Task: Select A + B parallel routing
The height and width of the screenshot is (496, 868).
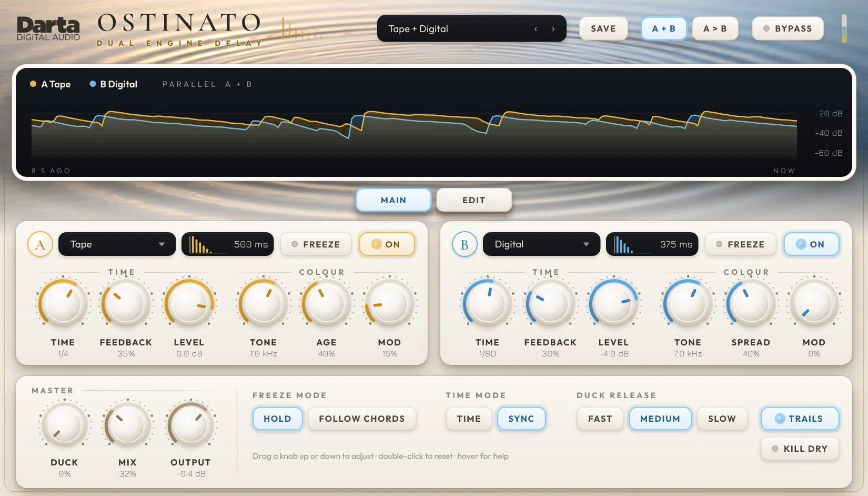Action: [x=664, y=28]
